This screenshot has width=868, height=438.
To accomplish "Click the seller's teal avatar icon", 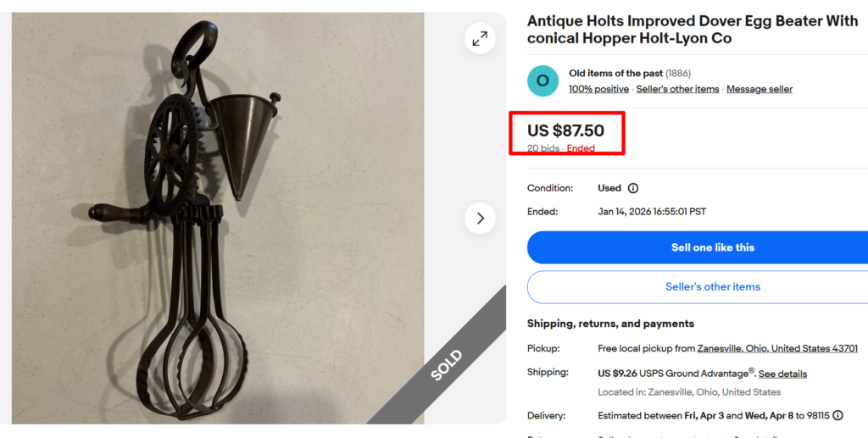I will tap(542, 80).
